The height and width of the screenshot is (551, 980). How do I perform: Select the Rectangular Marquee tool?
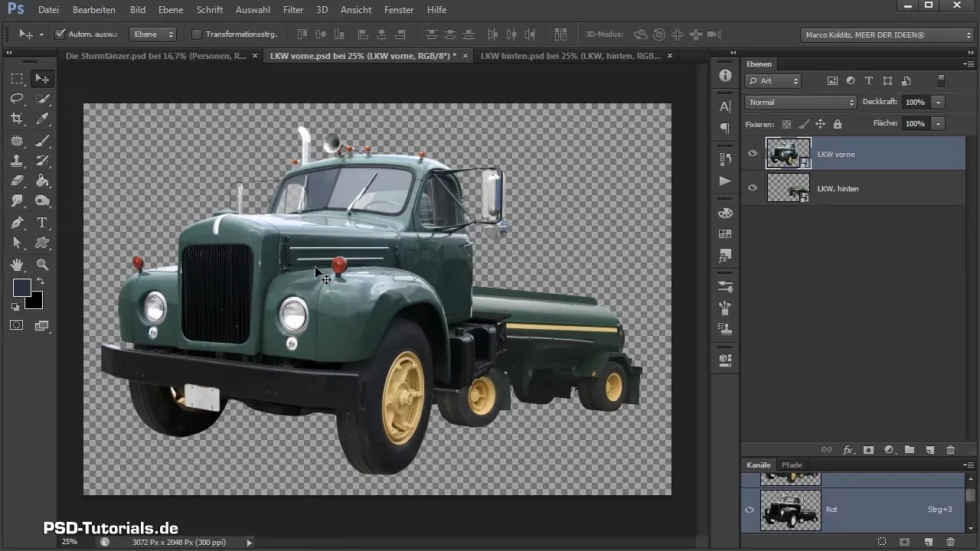tap(17, 79)
